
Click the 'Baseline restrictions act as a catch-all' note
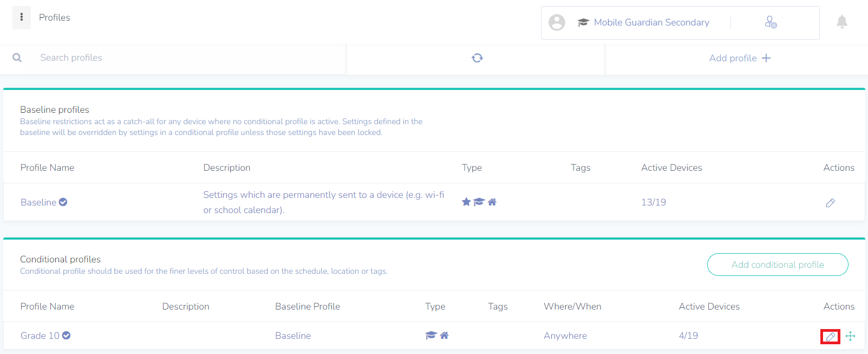tap(221, 127)
